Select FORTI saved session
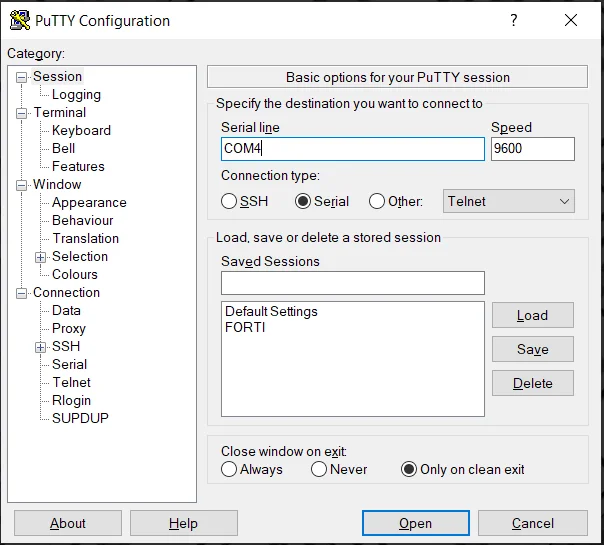Viewport: 604px width, 545px height. (245, 327)
